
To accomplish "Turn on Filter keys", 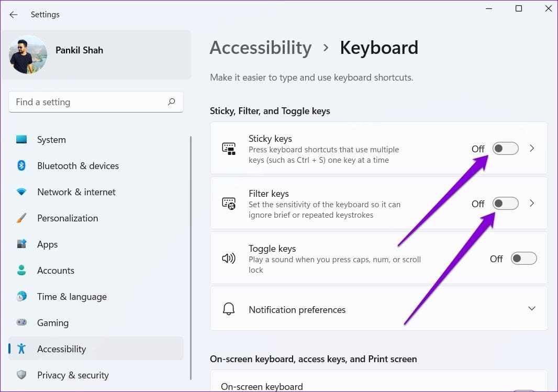I will pos(505,204).
